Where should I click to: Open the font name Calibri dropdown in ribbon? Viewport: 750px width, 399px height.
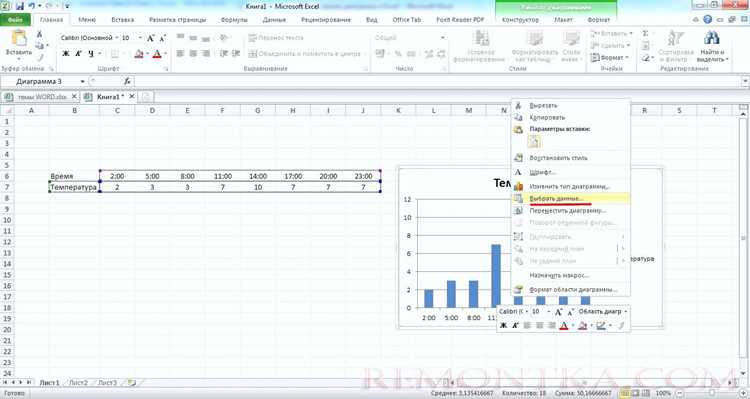pos(117,38)
